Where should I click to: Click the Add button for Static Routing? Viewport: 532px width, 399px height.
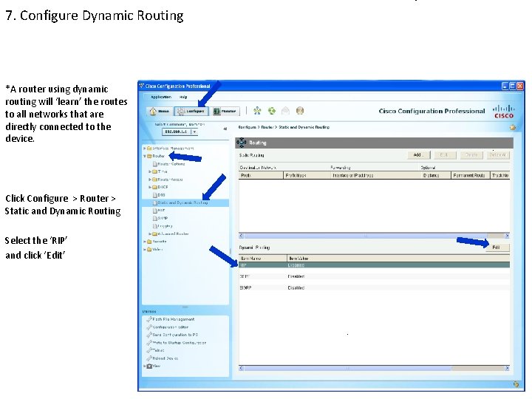pyautogui.click(x=419, y=155)
